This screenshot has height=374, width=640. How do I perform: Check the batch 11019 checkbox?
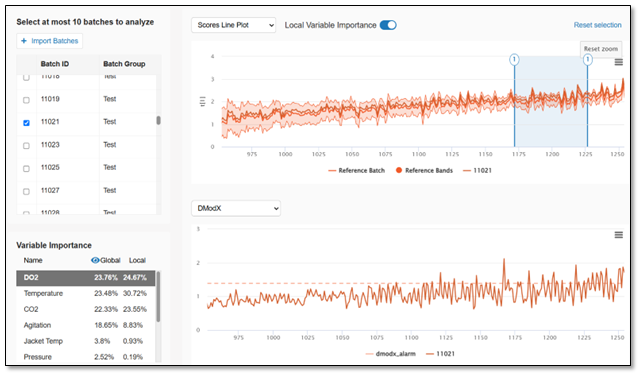[27, 100]
